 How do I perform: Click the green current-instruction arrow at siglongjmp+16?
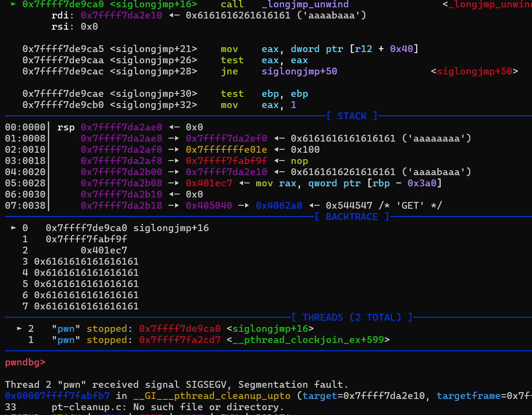coord(13,4)
